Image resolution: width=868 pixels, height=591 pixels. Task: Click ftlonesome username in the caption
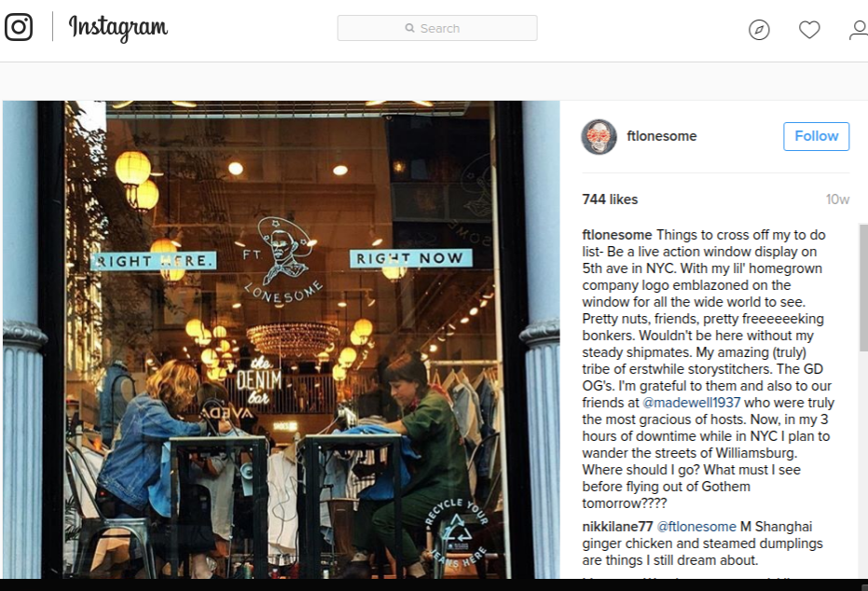617,235
